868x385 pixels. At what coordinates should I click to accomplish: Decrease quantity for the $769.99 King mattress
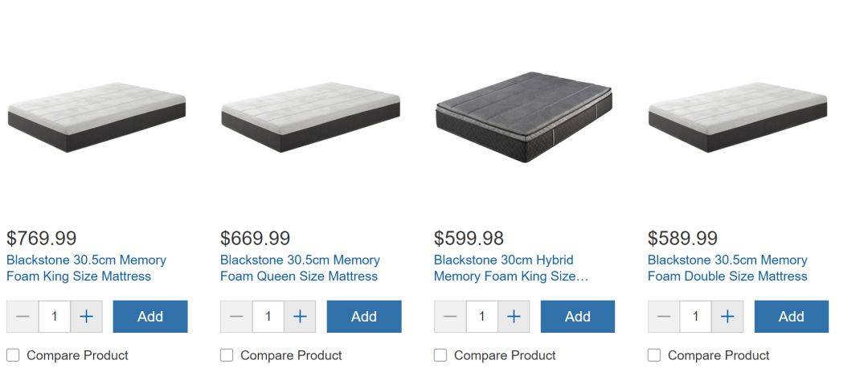23,317
